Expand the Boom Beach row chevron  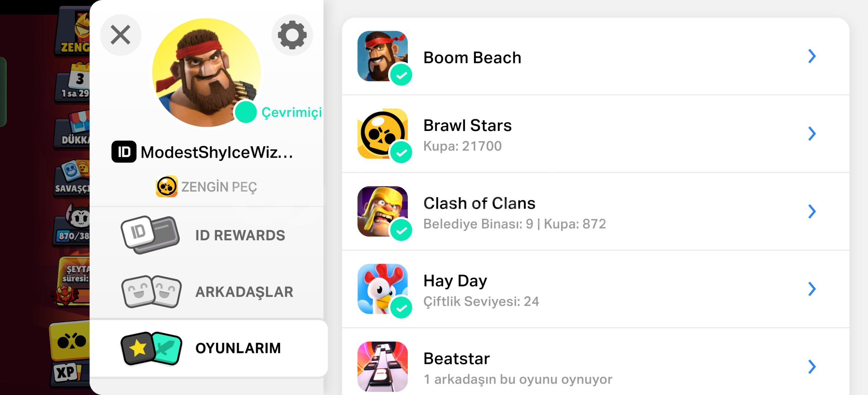click(x=812, y=56)
